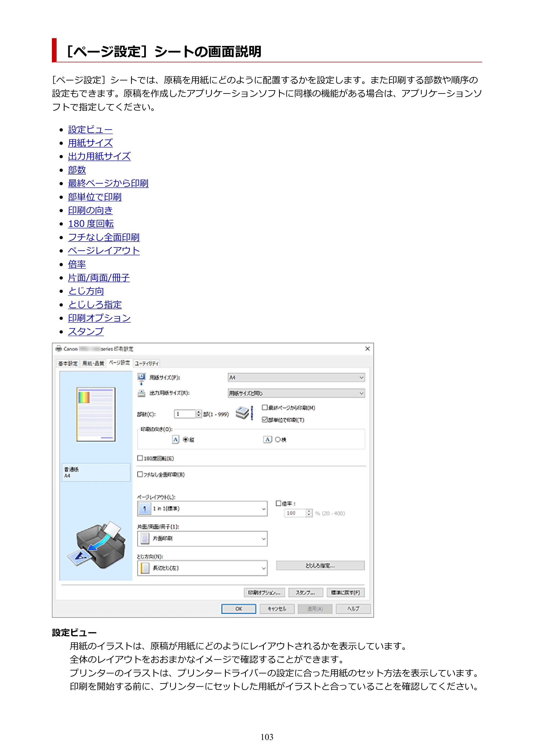Click the スタンプ... button
The height and width of the screenshot is (756, 534).
(306, 593)
